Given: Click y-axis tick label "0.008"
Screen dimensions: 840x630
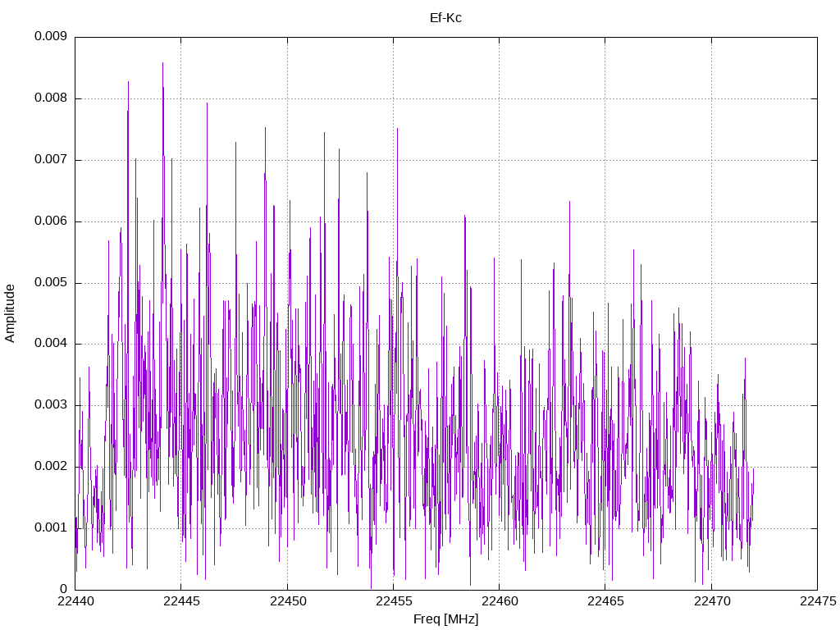Looking at the screenshot, I should coord(51,98).
